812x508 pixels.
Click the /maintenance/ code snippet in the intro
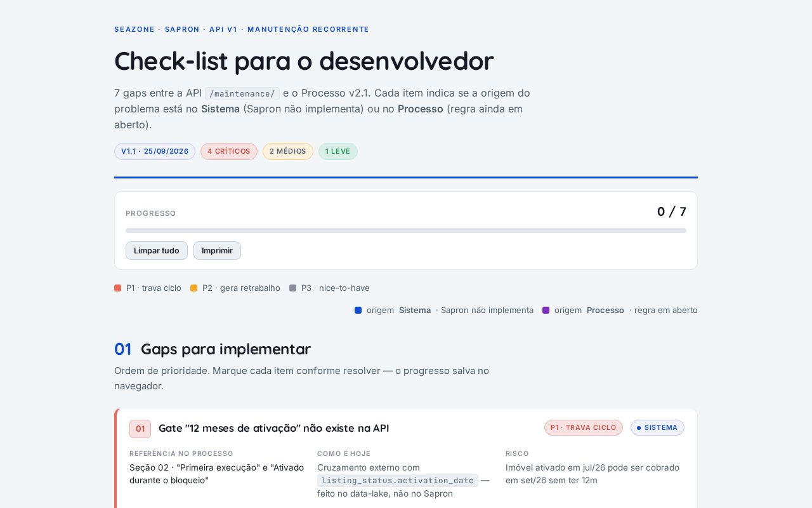click(242, 93)
